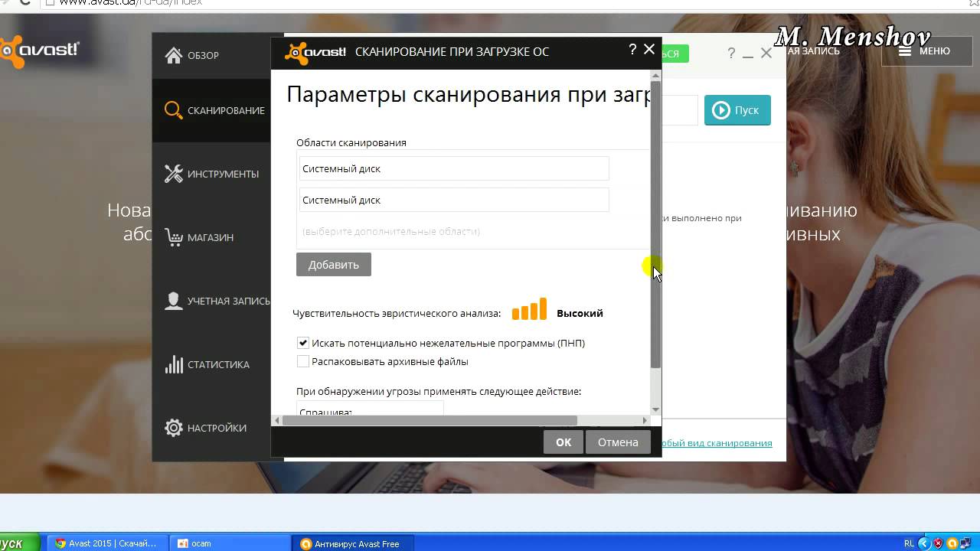Screen dimensions: 980x551
Task: Click the vertical scrollbar up arrow
Action: (x=656, y=76)
